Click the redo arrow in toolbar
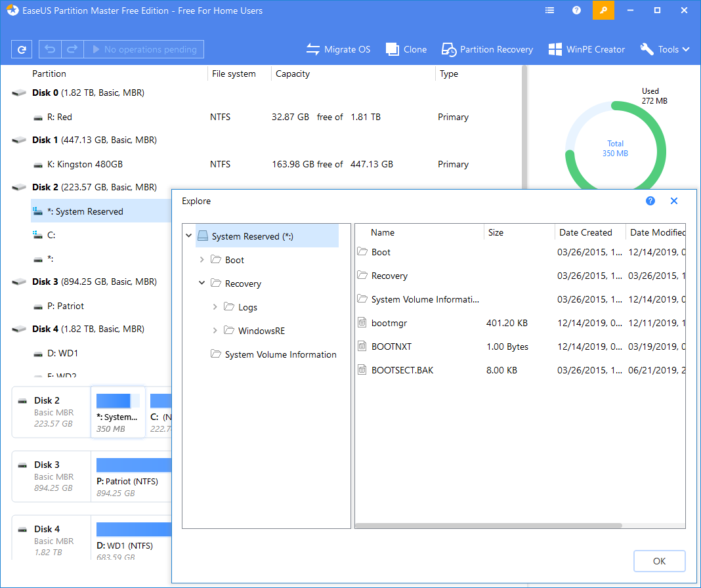Viewport: 701px width, 588px height. pos(72,49)
